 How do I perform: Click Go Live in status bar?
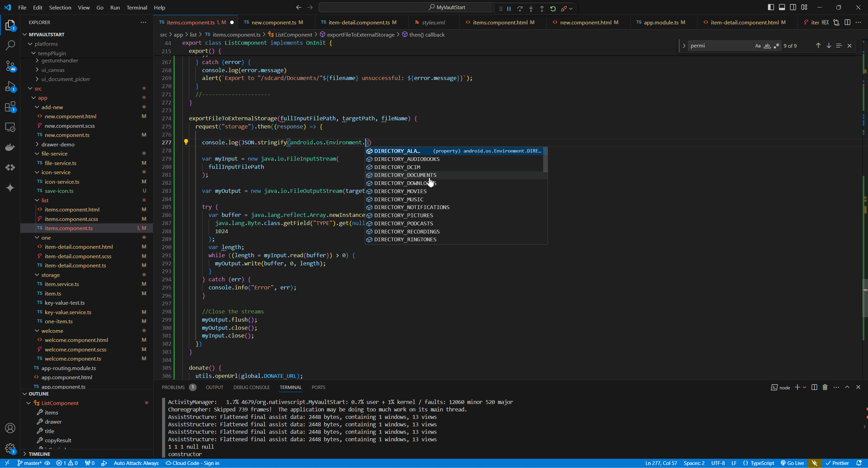pos(792,463)
